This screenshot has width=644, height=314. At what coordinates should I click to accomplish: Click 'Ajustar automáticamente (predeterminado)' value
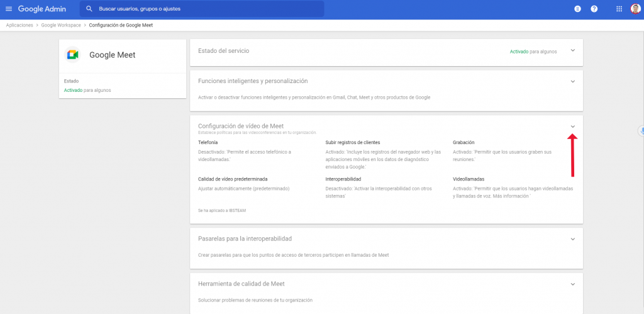(244, 189)
